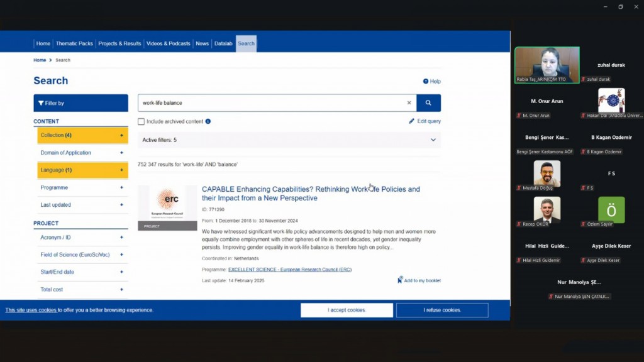The height and width of the screenshot is (362, 644).
Task: Click muted mic icon for Ayşe Dilek Keser
Action: 583,260
